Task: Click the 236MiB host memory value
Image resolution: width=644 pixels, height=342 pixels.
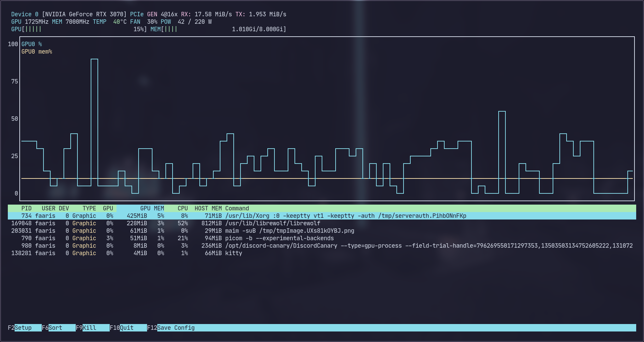Action: tap(212, 246)
